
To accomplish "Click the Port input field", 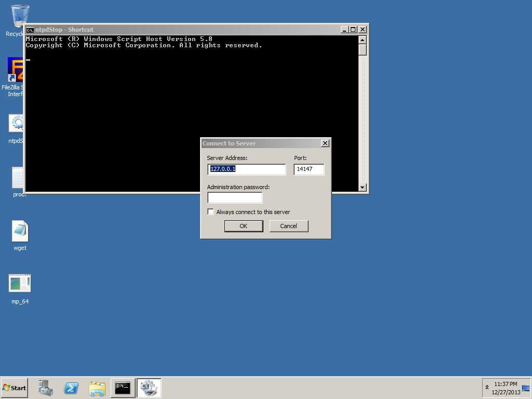I will pos(309,169).
